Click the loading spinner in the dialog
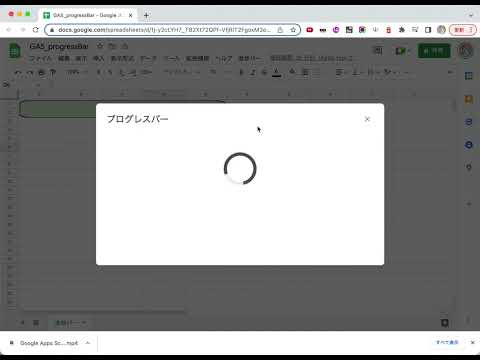480x360 pixels. click(x=240, y=168)
